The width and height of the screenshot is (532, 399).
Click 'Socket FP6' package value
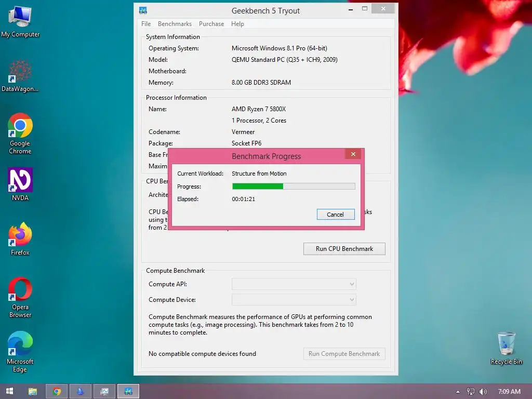tap(246, 143)
